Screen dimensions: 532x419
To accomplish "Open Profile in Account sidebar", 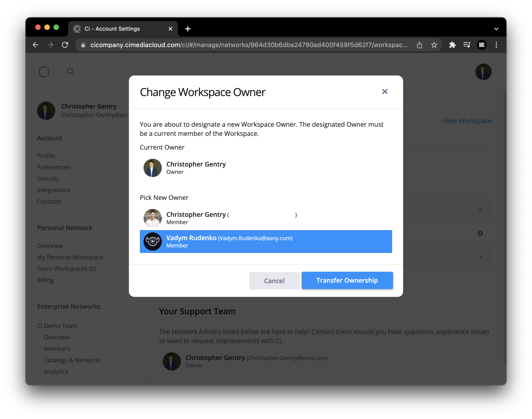I will coord(46,156).
